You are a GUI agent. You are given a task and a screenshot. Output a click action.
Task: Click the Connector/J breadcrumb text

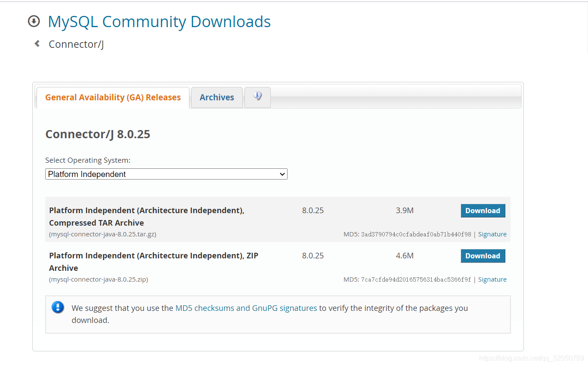tap(76, 44)
